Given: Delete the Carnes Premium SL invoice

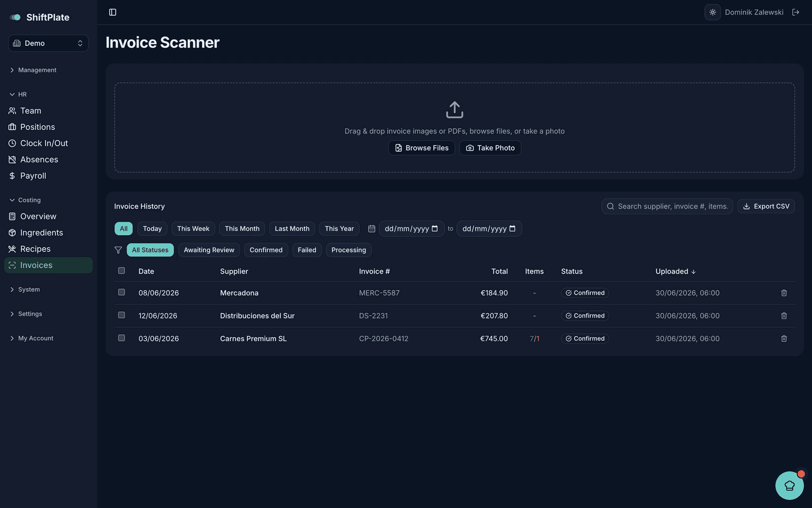Looking at the screenshot, I should [x=784, y=339].
